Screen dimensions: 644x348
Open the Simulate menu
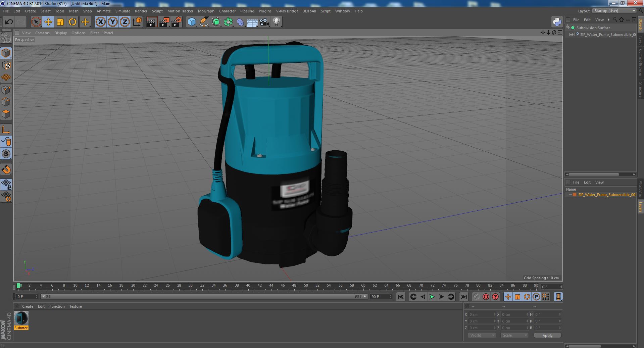[122, 11]
